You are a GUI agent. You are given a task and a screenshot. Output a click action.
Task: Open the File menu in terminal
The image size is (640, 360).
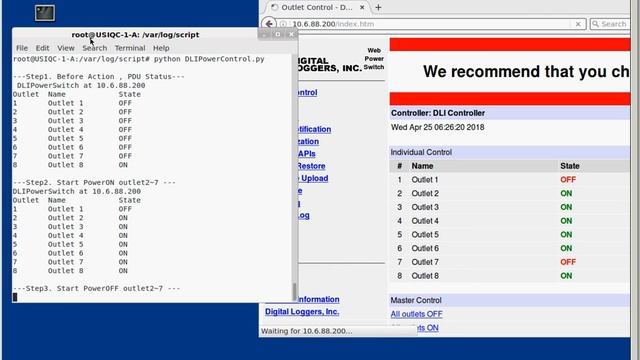tap(22, 48)
